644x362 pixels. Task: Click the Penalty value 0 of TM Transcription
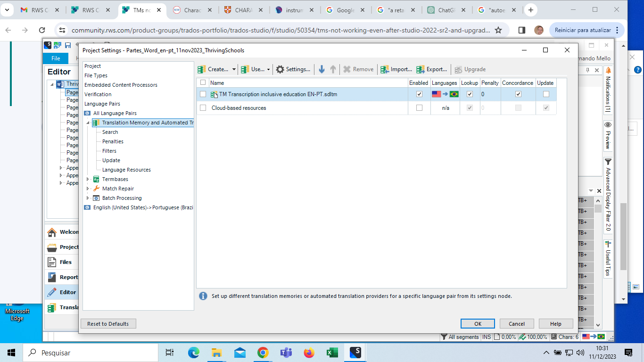tap(483, 94)
